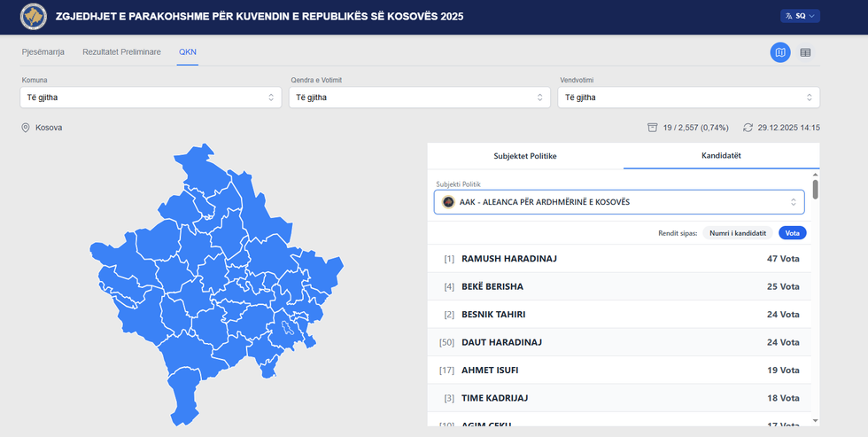868x437 pixels.
Task: Open the Pjesëmarrja tab
Action: point(43,52)
